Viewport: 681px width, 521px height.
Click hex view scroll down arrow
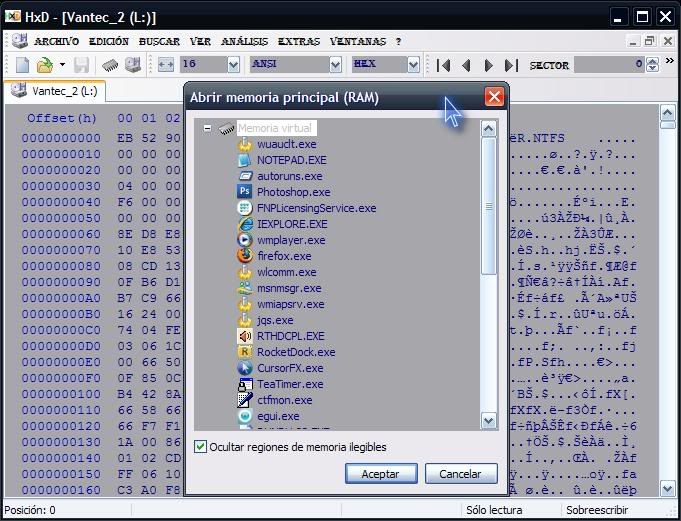click(667, 488)
